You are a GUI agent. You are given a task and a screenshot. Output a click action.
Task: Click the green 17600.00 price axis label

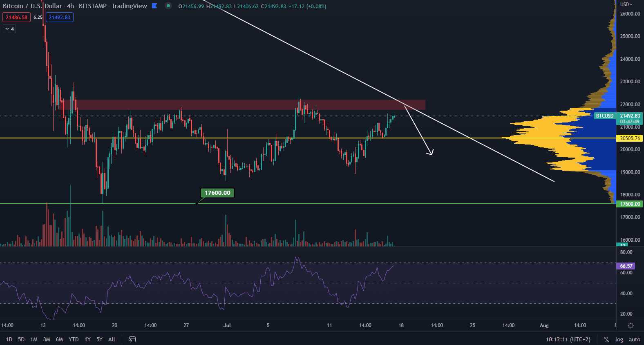(x=630, y=204)
